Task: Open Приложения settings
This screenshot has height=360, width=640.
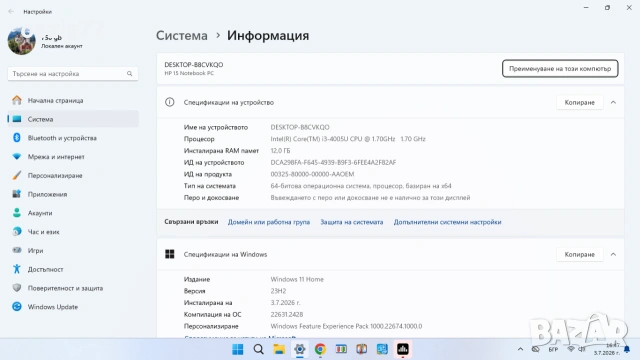Action: click(73, 194)
